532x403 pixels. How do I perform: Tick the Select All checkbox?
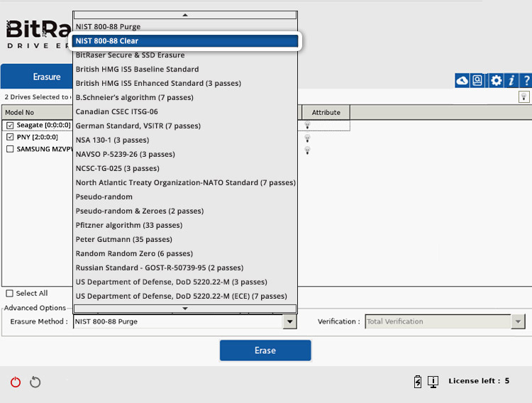pos(10,293)
